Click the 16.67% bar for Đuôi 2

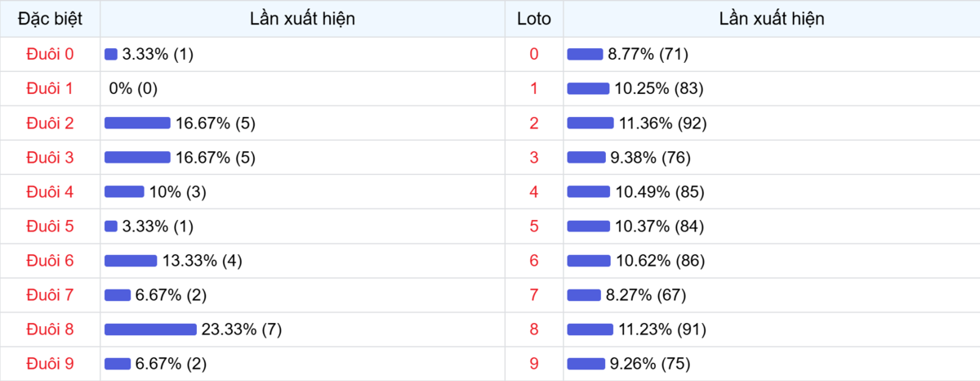click(137, 123)
